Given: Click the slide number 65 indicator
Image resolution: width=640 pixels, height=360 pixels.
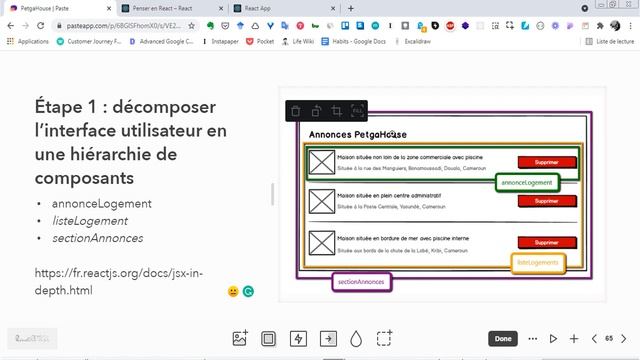Looking at the screenshot, I should [609, 339].
